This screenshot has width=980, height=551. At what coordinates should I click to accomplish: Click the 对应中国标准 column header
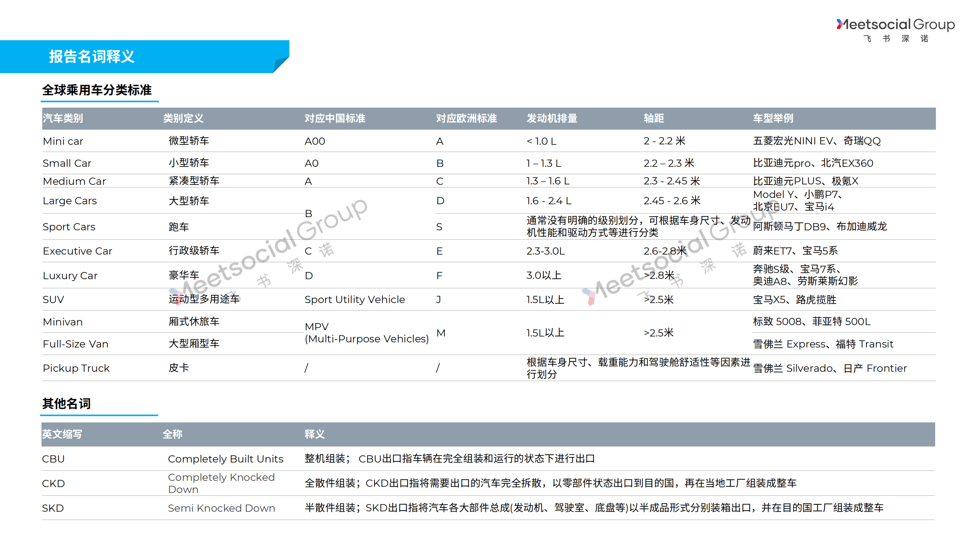click(334, 118)
